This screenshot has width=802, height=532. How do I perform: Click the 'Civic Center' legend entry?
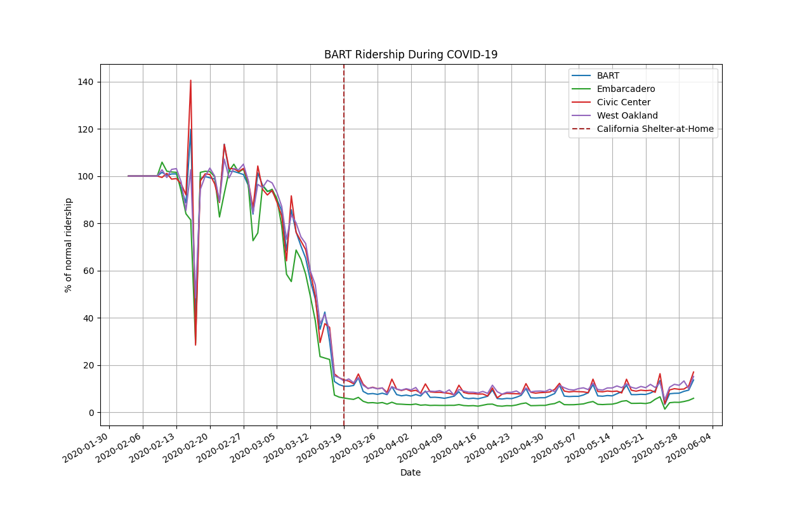coord(624,102)
